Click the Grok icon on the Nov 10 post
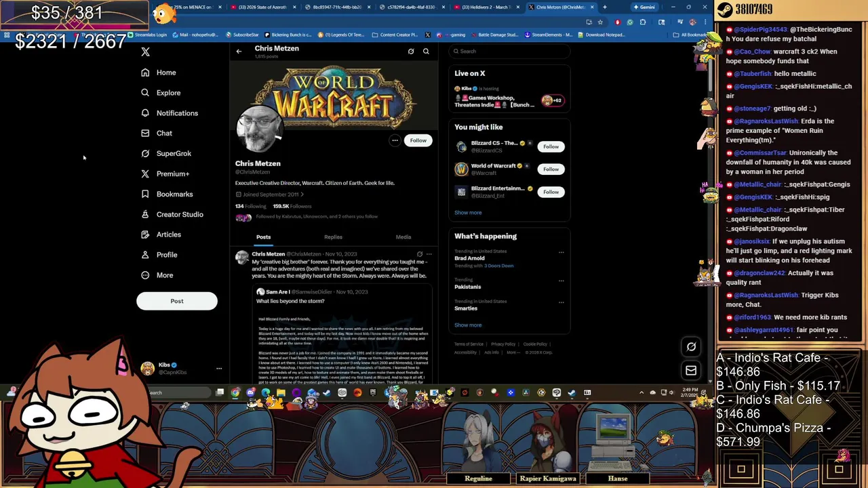The height and width of the screenshot is (488, 868). 420,254
